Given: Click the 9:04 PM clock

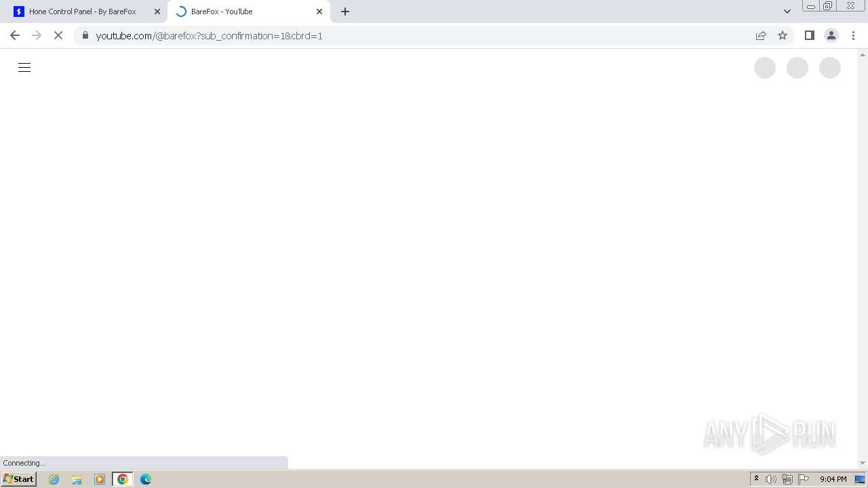Looking at the screenshot, I should coord(833,479).
